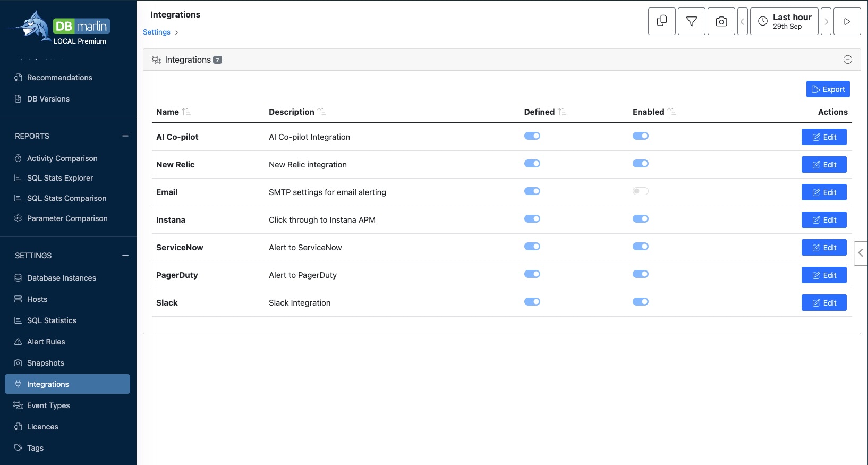Sort by Enabled column sort icon
868x465 pixels.
[671, 112]
